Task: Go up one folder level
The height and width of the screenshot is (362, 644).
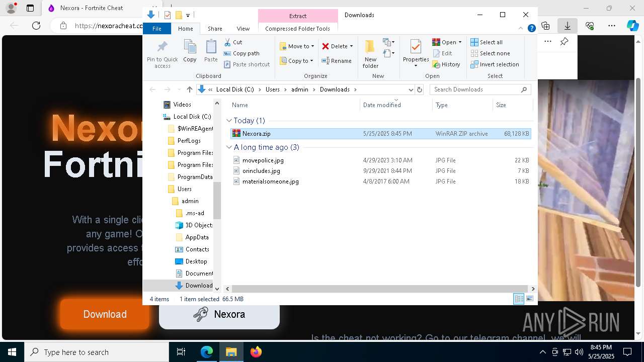Action: (189, 89)
